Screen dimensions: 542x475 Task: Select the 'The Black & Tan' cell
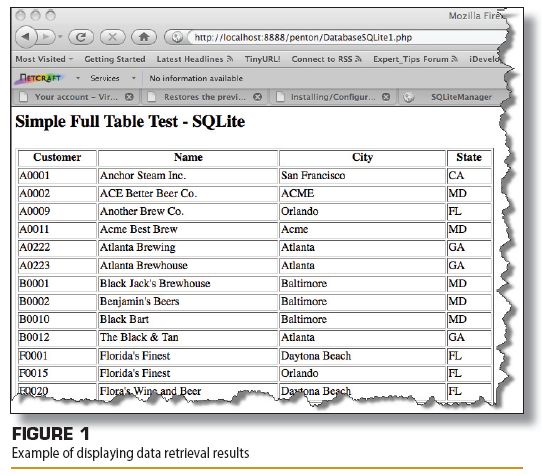pos(188,337)
